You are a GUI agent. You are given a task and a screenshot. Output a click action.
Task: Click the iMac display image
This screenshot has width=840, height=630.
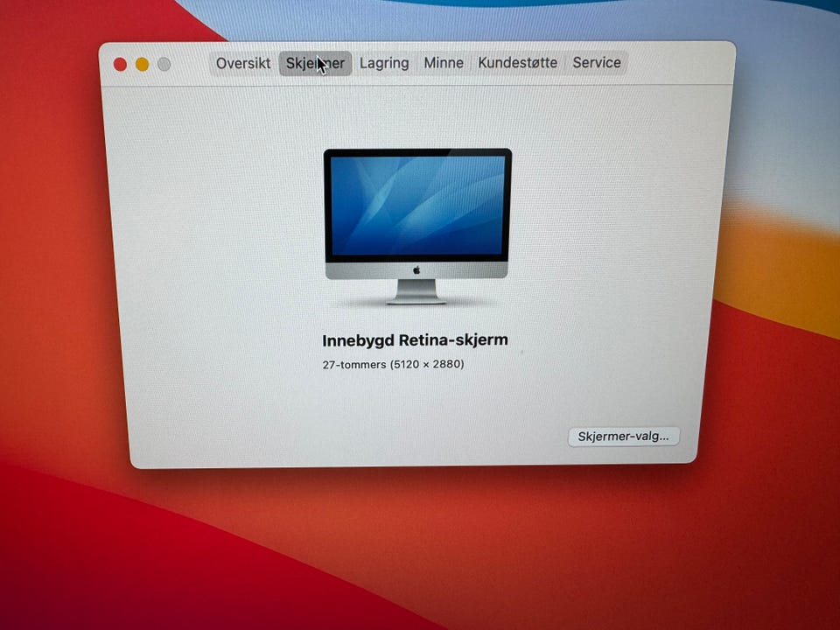(416, 227)
